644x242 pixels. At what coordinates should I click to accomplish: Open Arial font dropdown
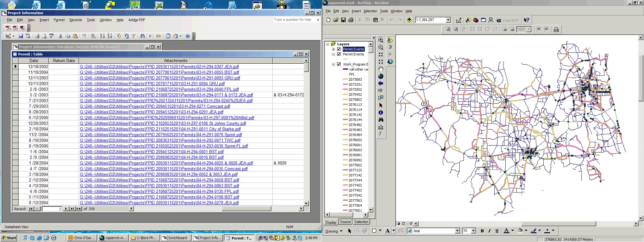pos(458,231)
